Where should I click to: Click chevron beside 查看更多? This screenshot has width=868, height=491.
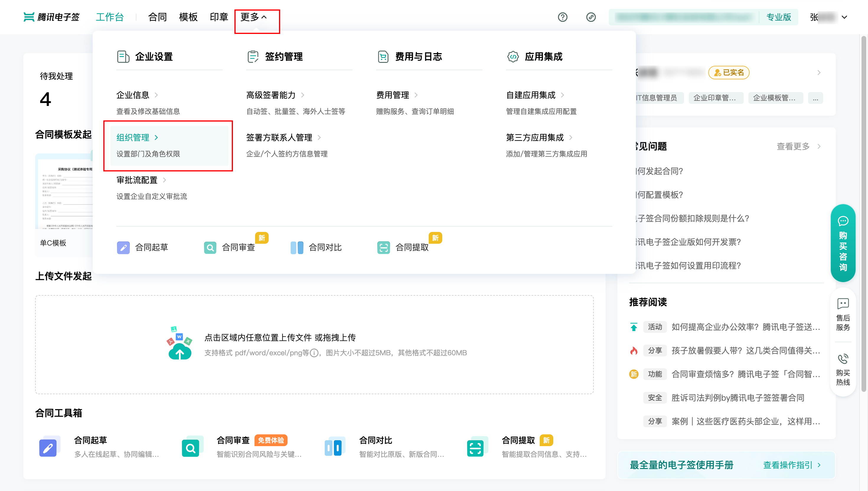click(819, 146)
